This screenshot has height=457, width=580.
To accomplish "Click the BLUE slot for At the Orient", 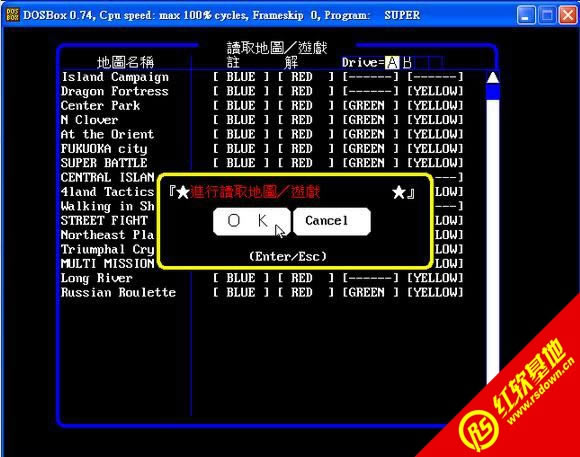I will tap(241, 134).
